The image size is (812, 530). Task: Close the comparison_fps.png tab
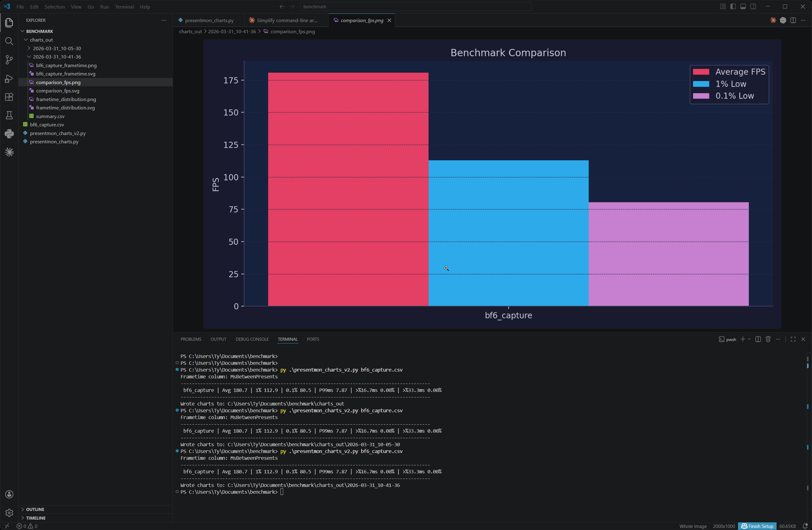click(x=389, y=20)
